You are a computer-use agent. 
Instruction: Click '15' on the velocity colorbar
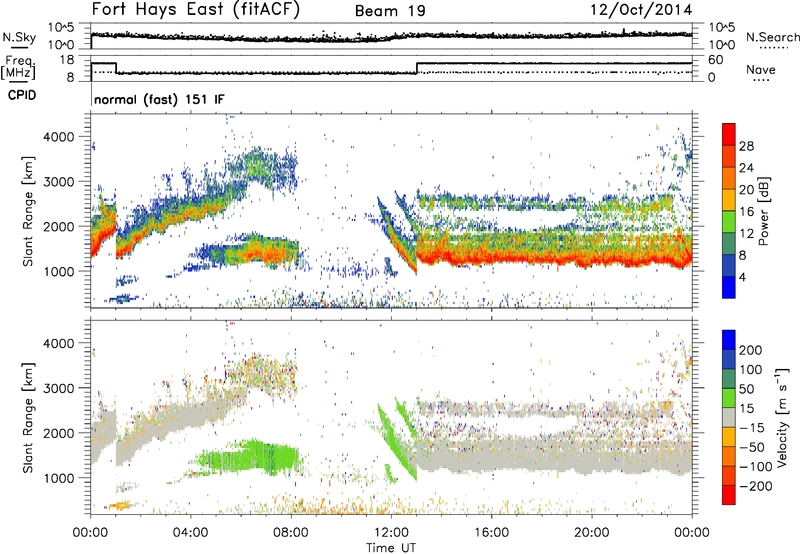click(746, 409)
